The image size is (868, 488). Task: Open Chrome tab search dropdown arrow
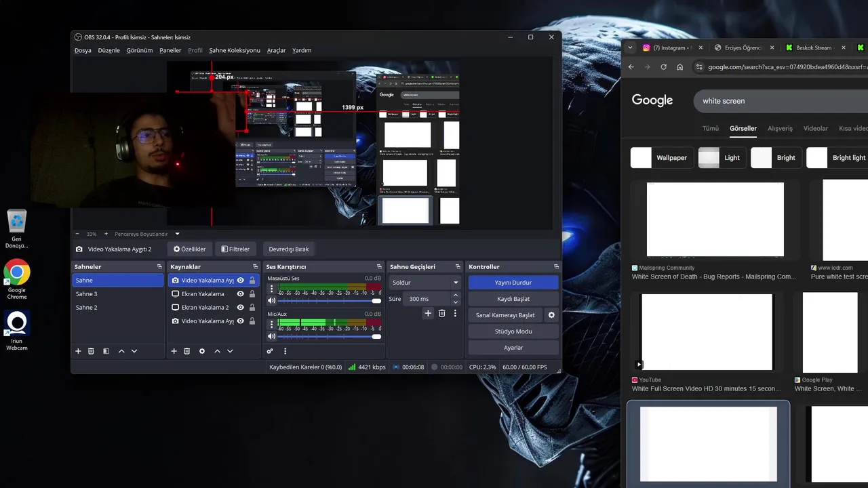630,47
